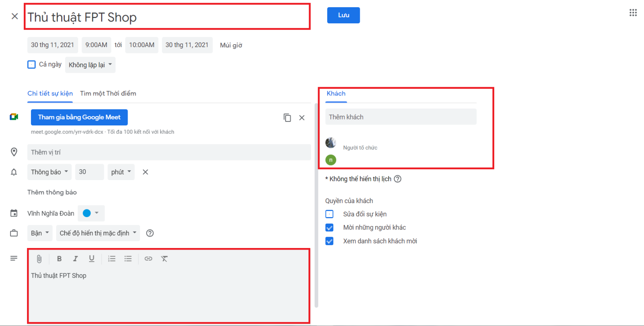Remove formatting from description text

coord(164,259)
